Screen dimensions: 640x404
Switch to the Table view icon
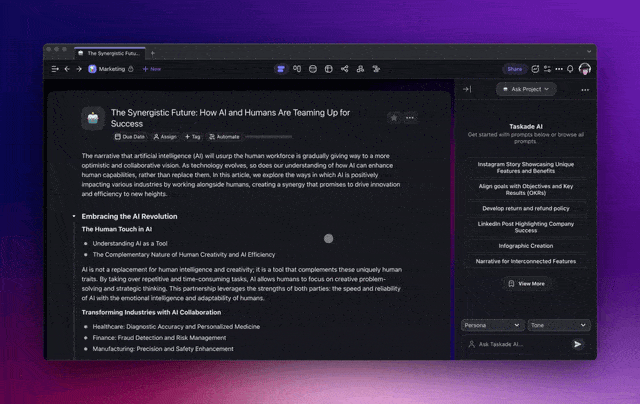(x=329, y=69)
